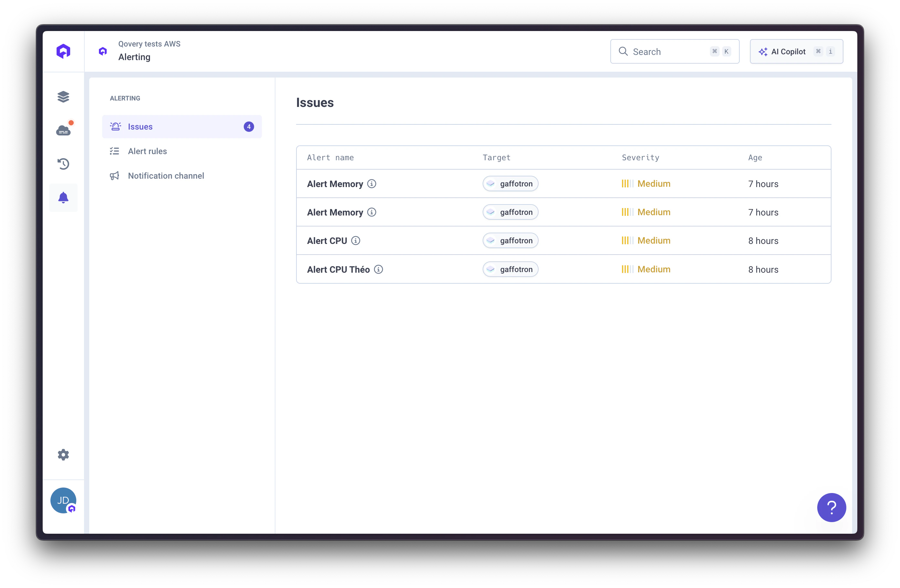Screen dimensions: 900x588
Task: Open Alert rules from the alerting sidebar
Action: pos(147,151)
